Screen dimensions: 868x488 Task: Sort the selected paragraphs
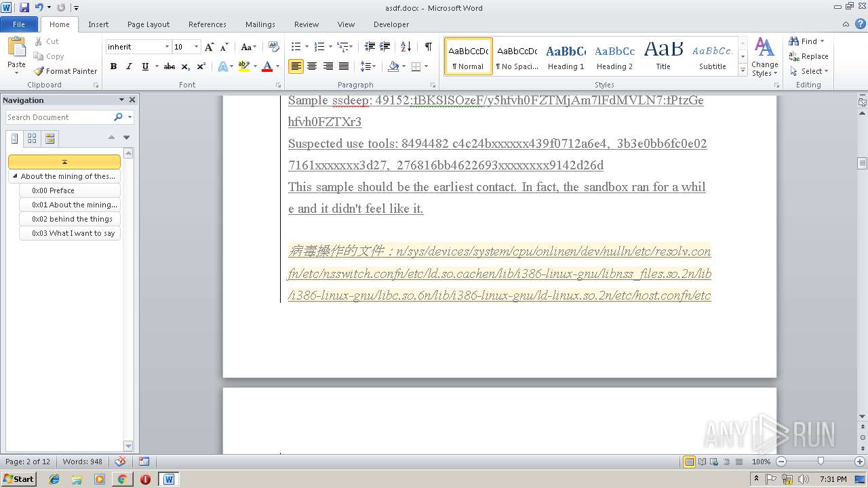coord(406,47)
